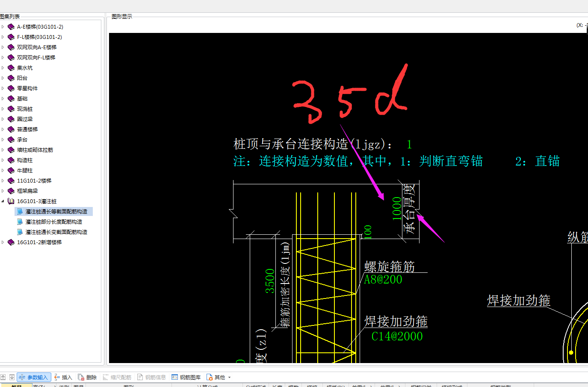Expand the F-L楼梯(03G101-2) tree node
588x387 pixels.
click(3, 37)
